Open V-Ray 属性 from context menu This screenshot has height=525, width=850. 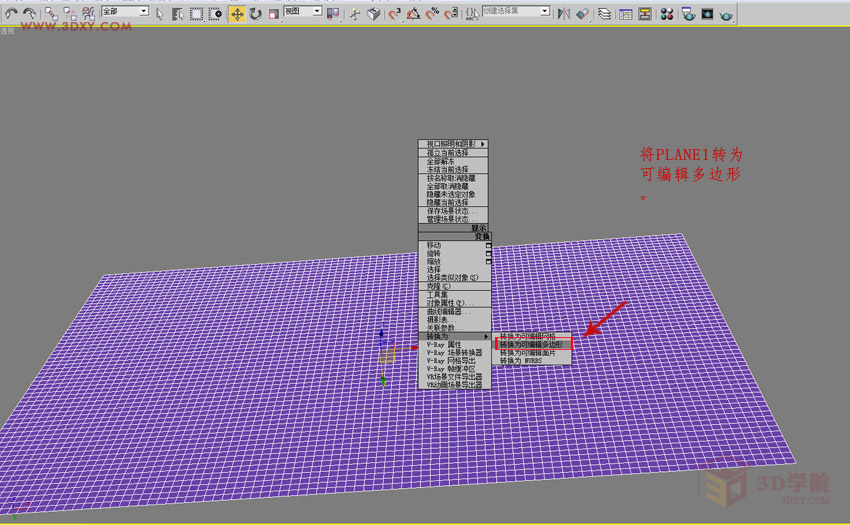pyautogui.click(x=455, y=344)
